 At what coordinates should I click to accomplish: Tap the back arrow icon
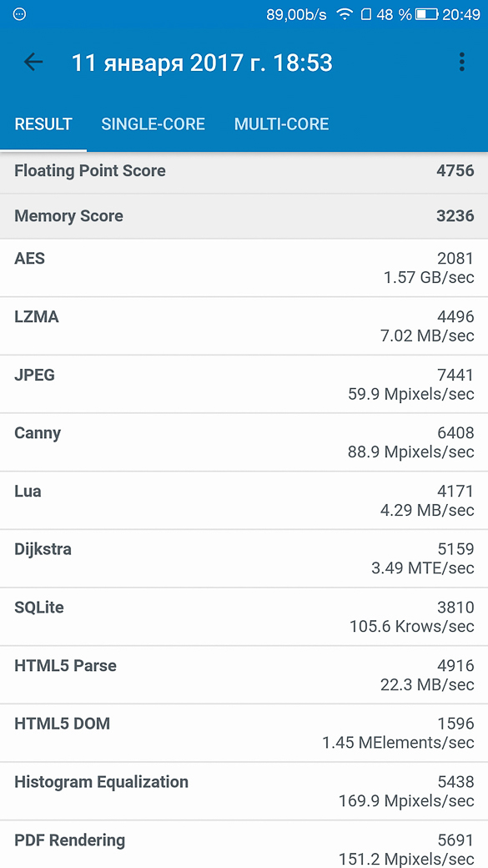33,62
